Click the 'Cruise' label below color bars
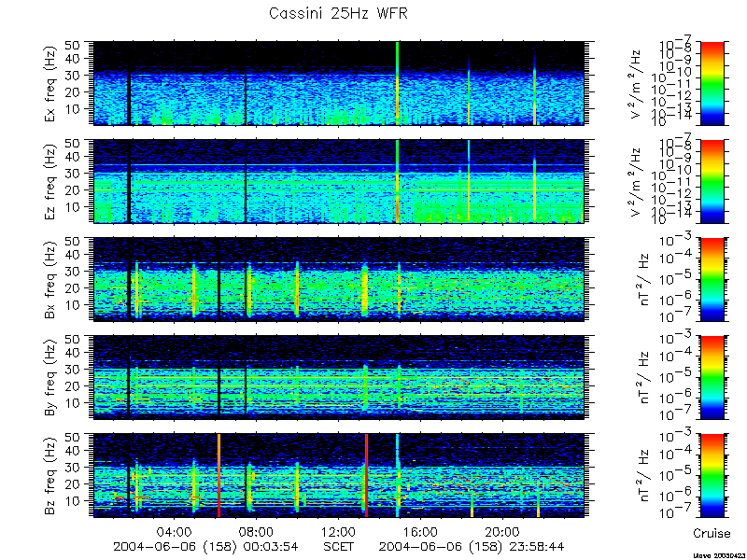The width and height of the screenshot is (747, 560). coord(712,533)
